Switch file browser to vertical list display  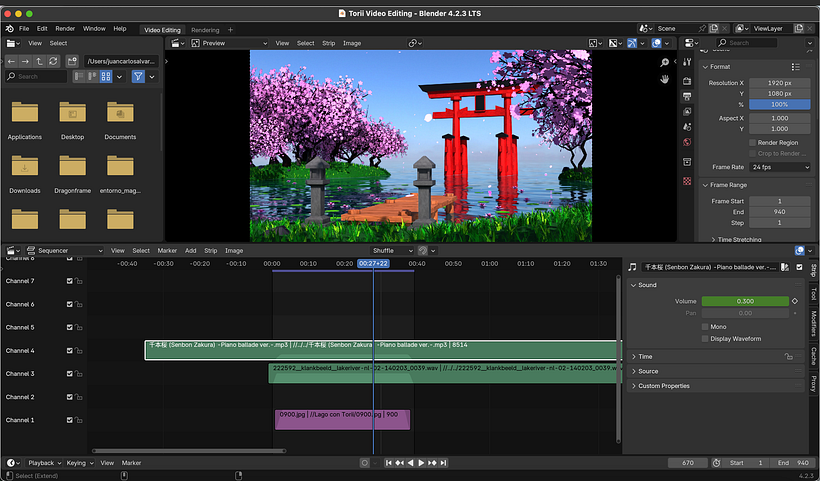(79, 77)
